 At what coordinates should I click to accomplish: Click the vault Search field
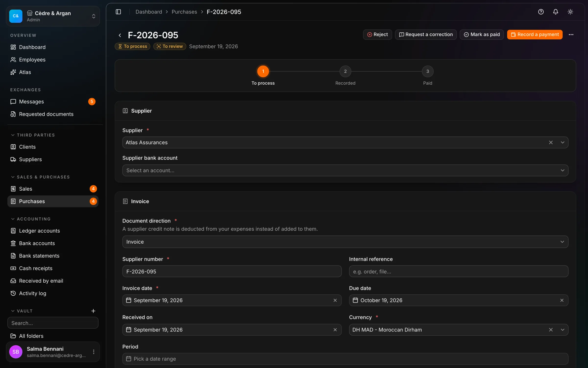click(x=53, y=323)
